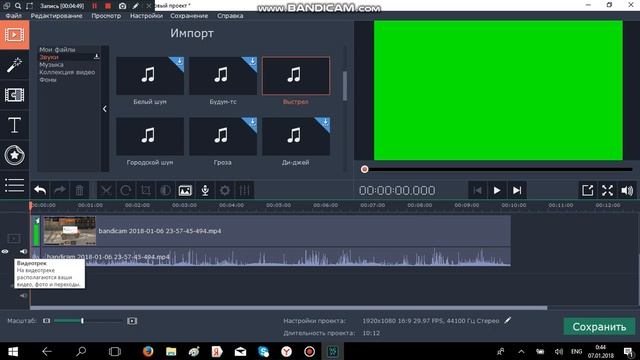Click the Redo arrow in toolbar

(60, 190)
